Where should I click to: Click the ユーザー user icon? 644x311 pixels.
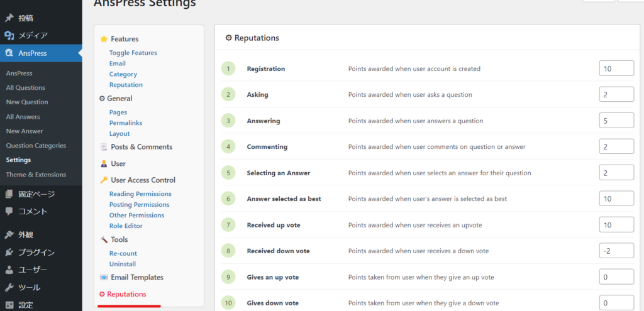(9, 270)
